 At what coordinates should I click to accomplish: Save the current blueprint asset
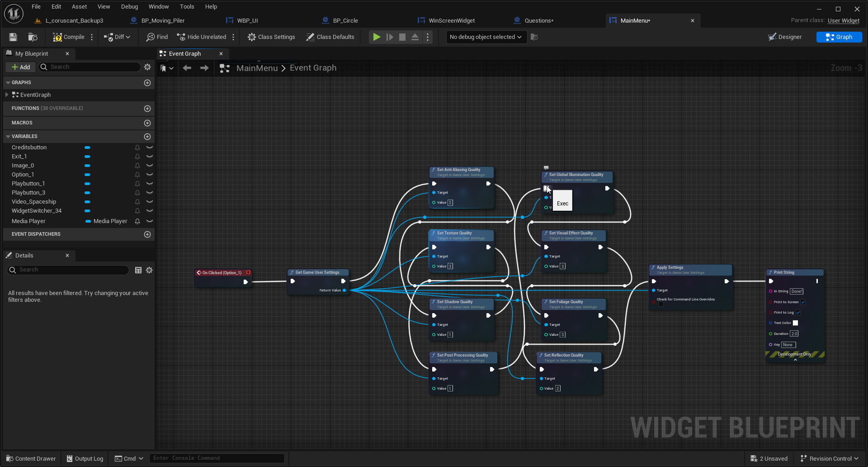coord(13,37)
